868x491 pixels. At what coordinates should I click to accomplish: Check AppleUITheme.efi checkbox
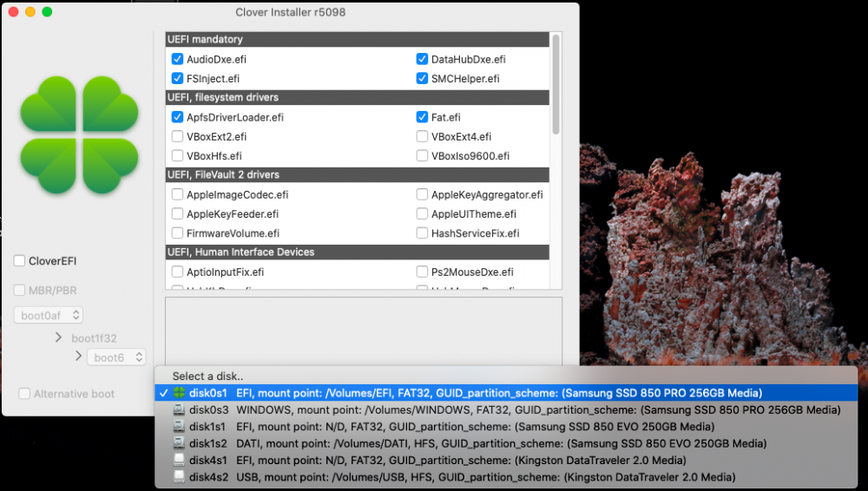point(422,214)
